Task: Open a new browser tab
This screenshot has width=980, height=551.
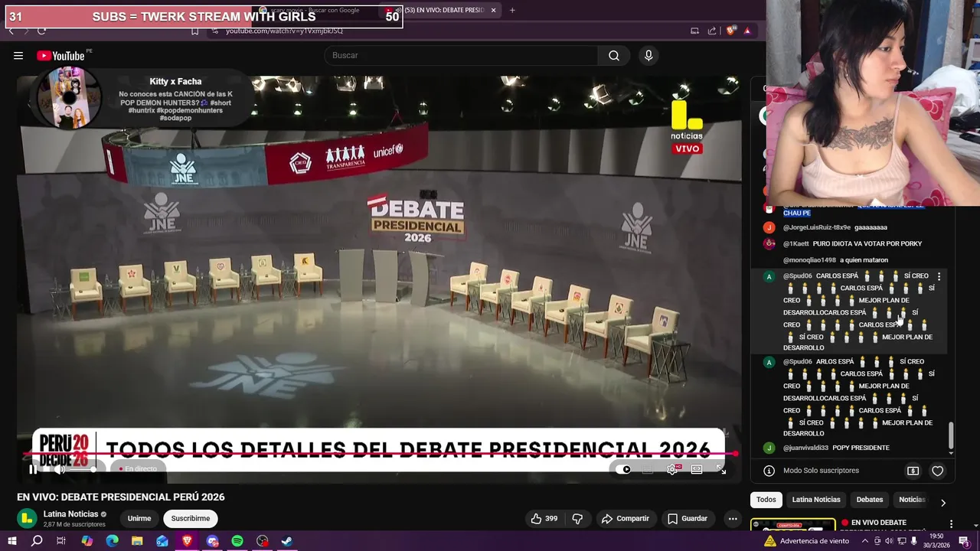Action: pyautogui.click(x=512, y=10)
